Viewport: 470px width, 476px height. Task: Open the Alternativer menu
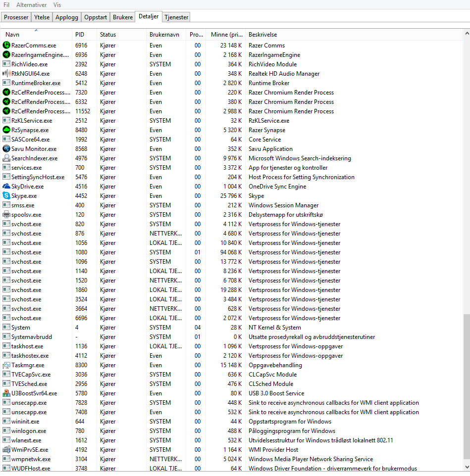click(32, 5)
